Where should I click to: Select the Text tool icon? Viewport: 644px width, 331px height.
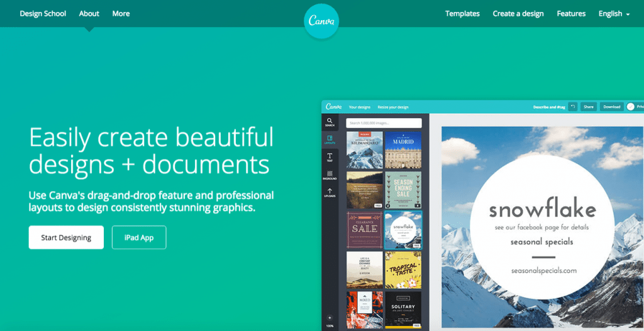(330, 158)
